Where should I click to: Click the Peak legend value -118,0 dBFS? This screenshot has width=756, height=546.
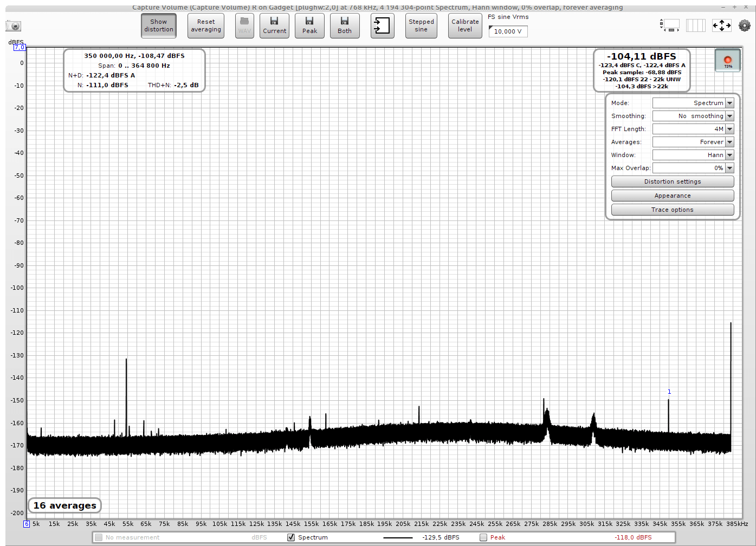tap(633, 537)
